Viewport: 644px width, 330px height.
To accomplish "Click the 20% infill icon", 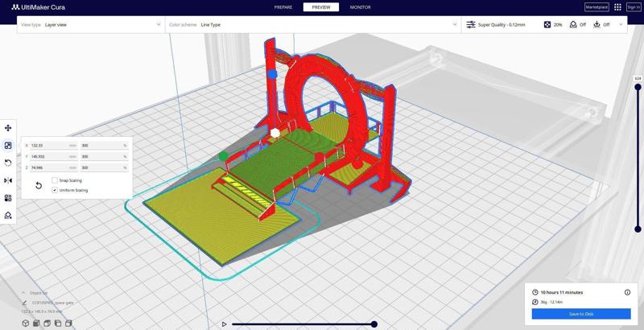I will [x=547, y=25].
